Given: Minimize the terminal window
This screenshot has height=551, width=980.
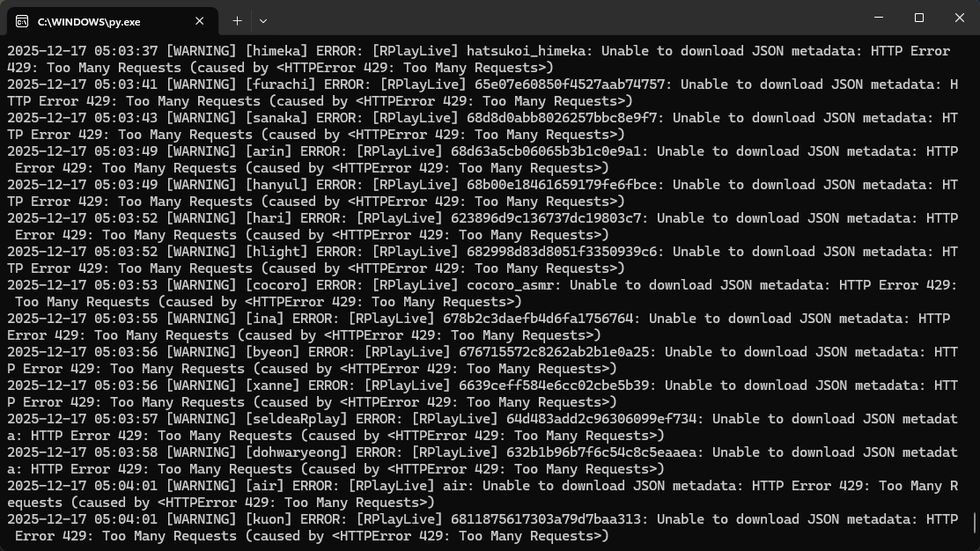Looking at the screenshot, I should coord(879,18).
